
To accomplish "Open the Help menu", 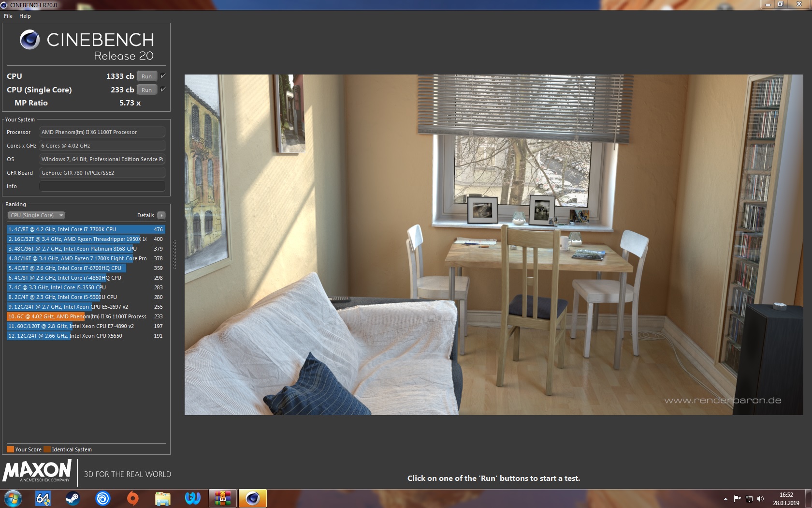I will [25, 16].
